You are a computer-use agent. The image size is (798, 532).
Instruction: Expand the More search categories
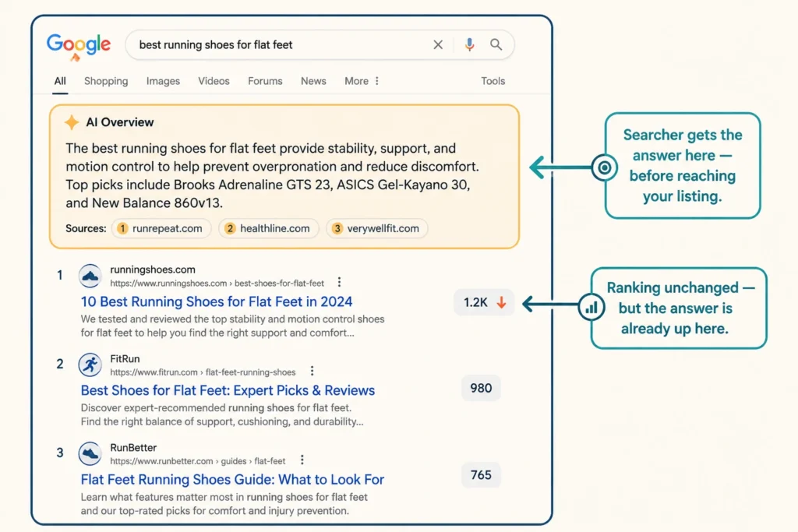(356, 81)
